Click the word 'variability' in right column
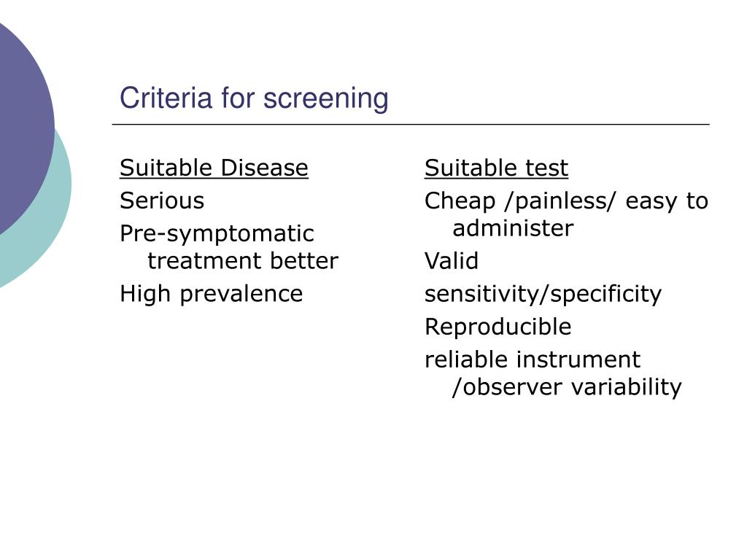 (627, 388)
